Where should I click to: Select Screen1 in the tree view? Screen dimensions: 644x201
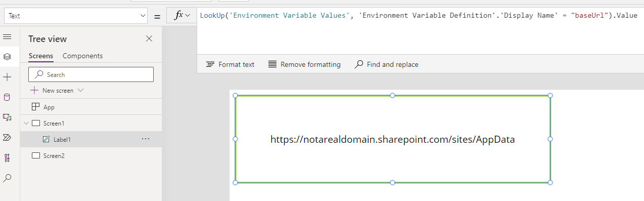91,123
